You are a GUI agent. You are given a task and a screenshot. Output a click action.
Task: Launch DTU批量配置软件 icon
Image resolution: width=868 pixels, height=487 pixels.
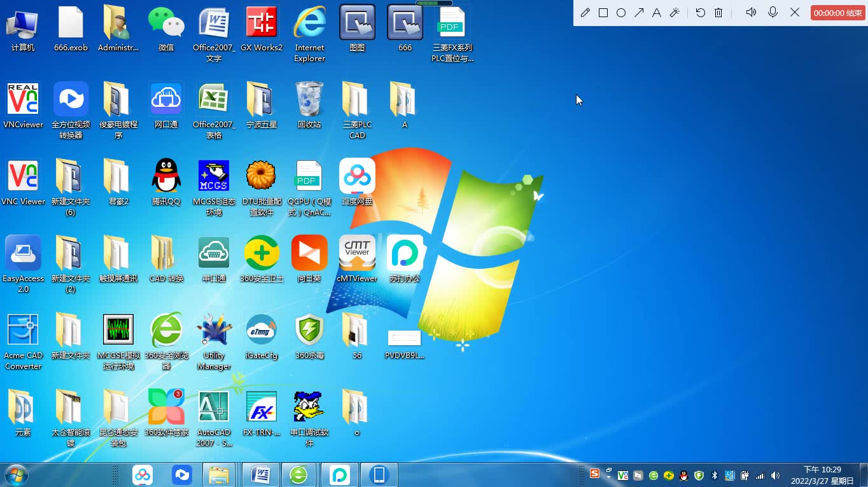click(262, 188)
